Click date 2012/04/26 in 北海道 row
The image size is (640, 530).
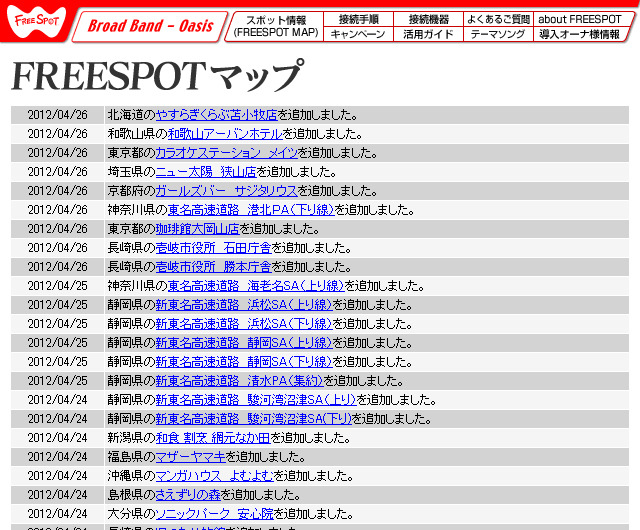(x=58, y=115)
